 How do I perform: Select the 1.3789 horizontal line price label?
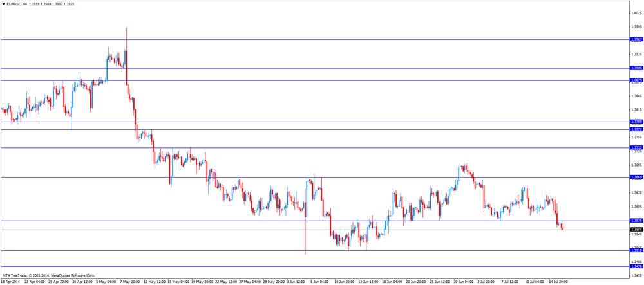click(637, 122)
